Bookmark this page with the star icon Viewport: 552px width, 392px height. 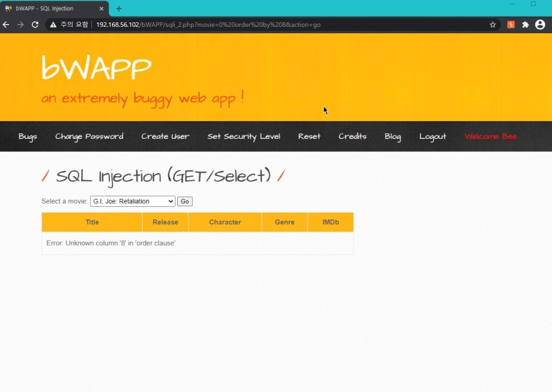click(x=493, y=25)
